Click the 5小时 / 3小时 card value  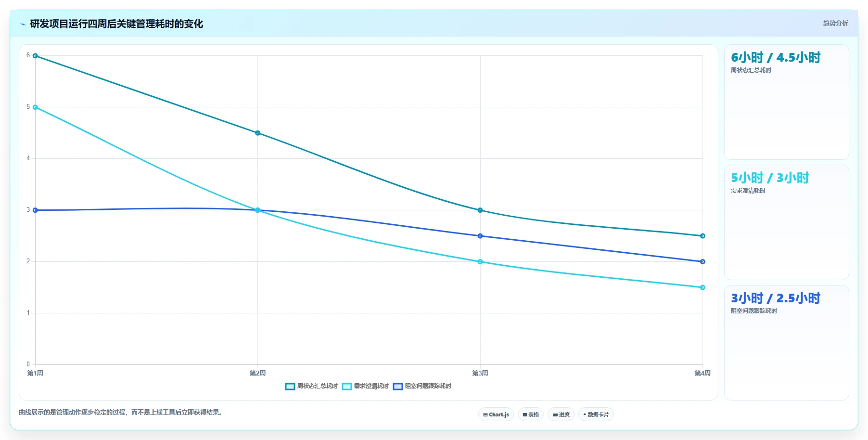[770, 178]
